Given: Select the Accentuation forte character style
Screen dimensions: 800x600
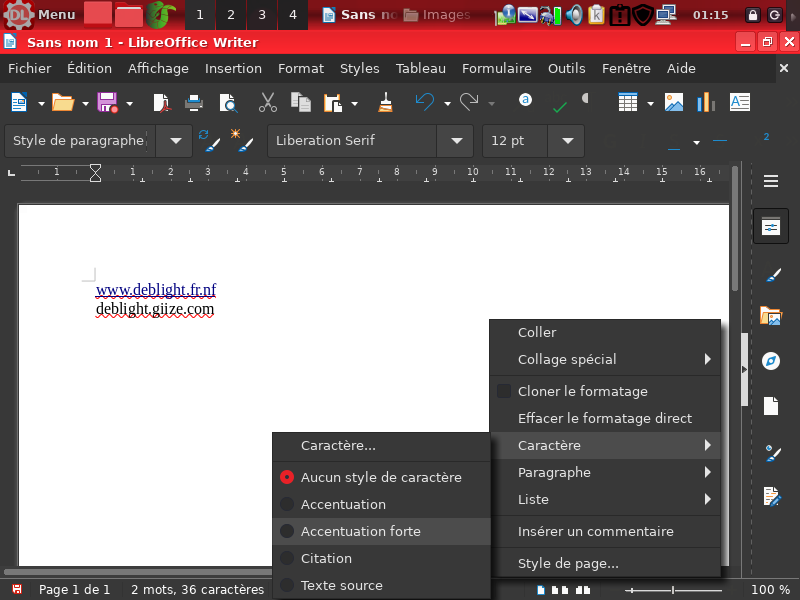Looking at the screenshot, I should (x=360, y=531).
